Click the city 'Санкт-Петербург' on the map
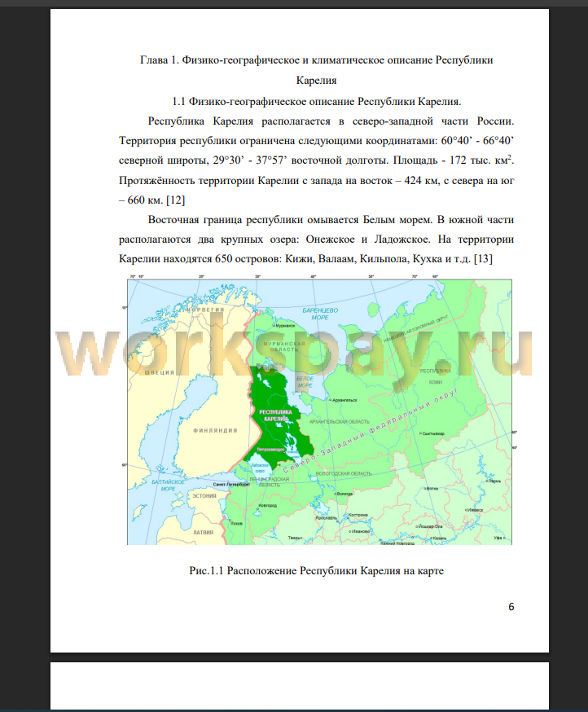 230,485
